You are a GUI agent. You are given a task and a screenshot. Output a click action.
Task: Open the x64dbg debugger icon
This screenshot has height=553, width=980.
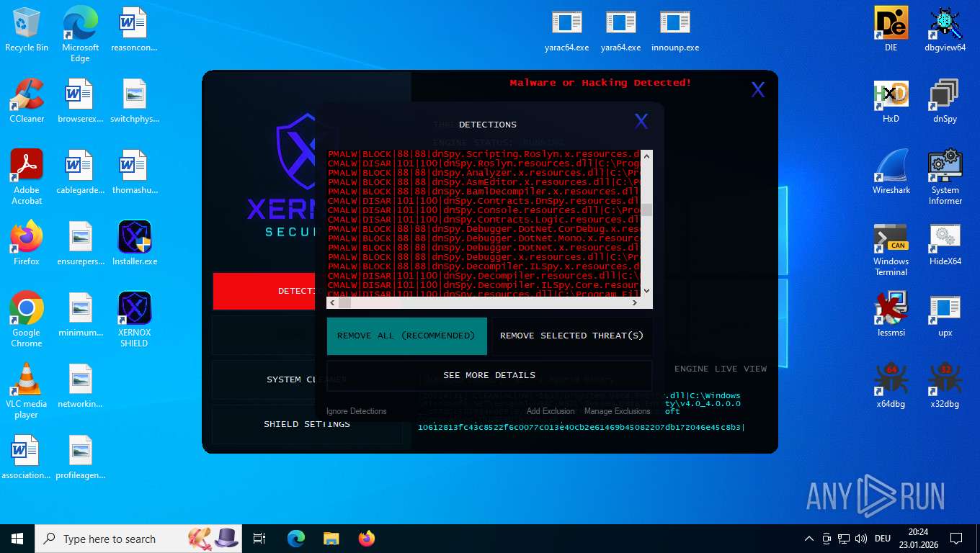(891, 386)
